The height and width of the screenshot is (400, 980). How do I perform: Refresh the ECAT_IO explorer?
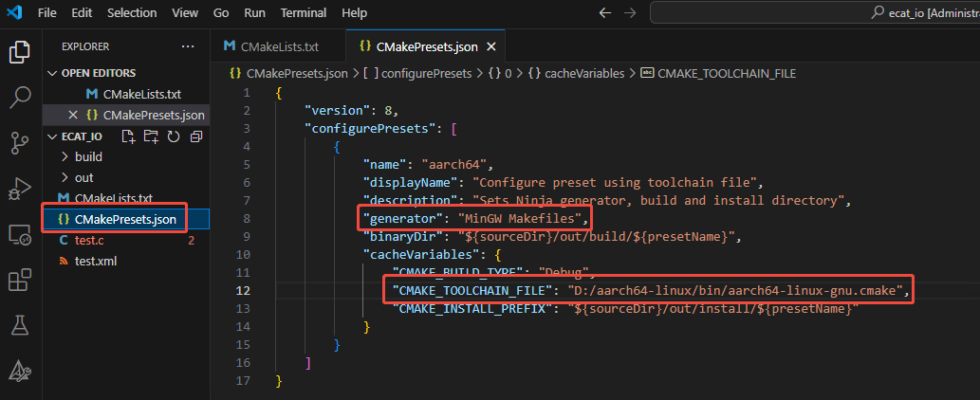click(173, 136)
